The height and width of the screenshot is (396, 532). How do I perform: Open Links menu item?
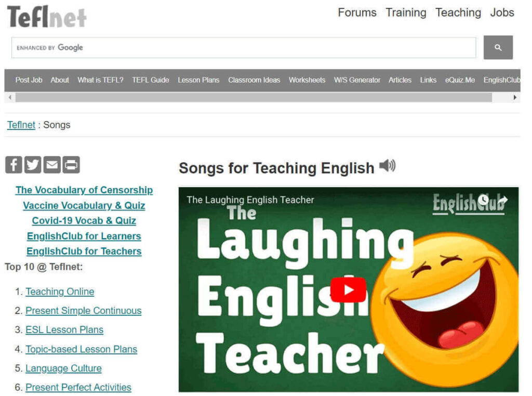click(x=428, y=80)
